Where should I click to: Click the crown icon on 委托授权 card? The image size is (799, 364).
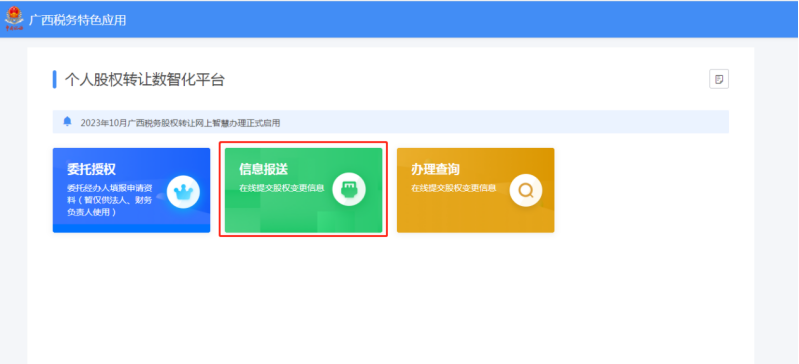(x=183, y=192)
